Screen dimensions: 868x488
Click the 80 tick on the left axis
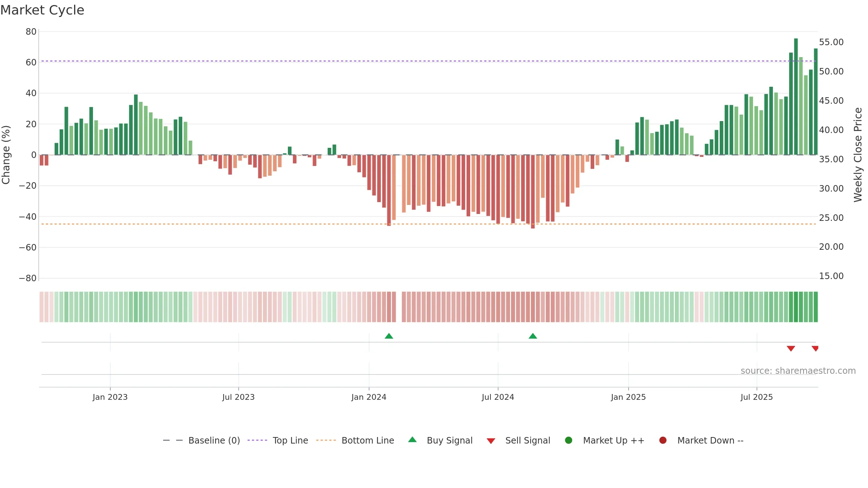coord(31,31)
